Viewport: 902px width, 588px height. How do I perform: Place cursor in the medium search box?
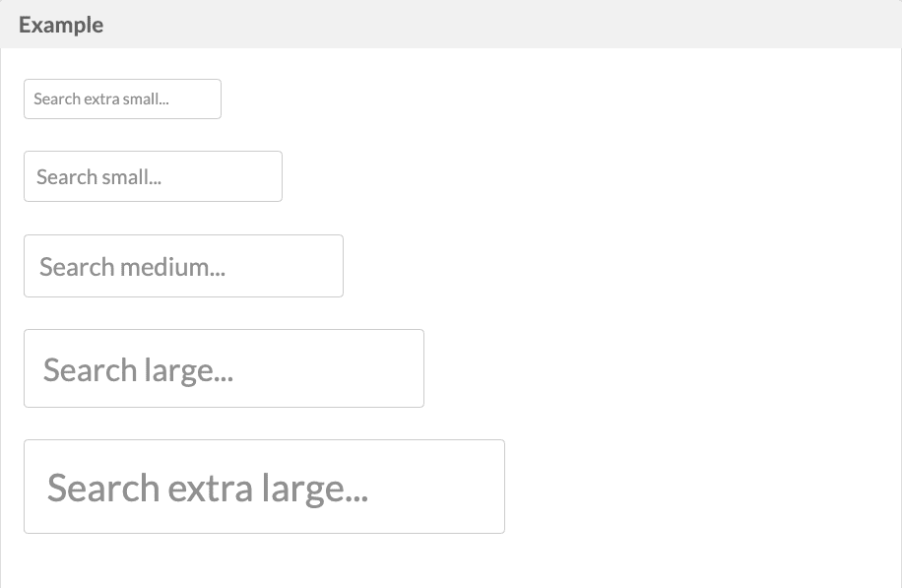pyautogui.click(x=183, y=266)
